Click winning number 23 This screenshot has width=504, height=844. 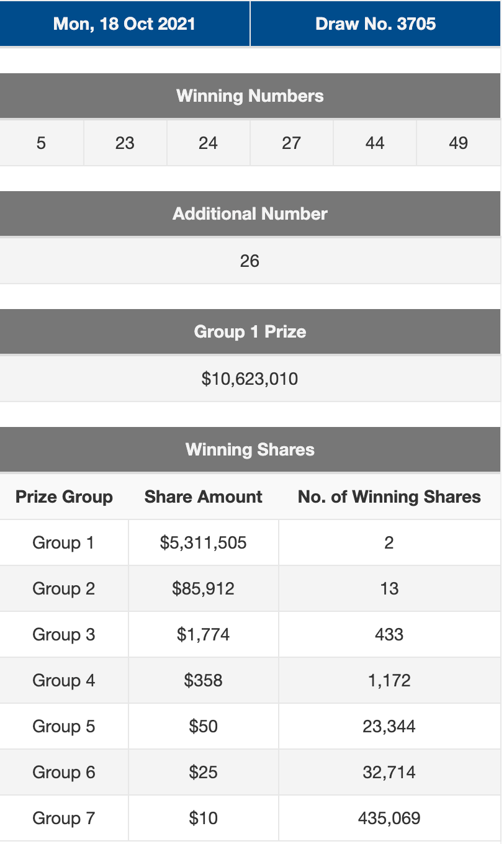[x=125, y=143]
